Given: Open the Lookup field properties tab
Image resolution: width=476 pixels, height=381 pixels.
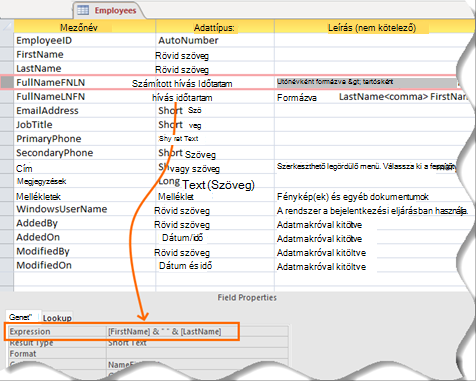Looking at the screenshot, I should (57, 318).
